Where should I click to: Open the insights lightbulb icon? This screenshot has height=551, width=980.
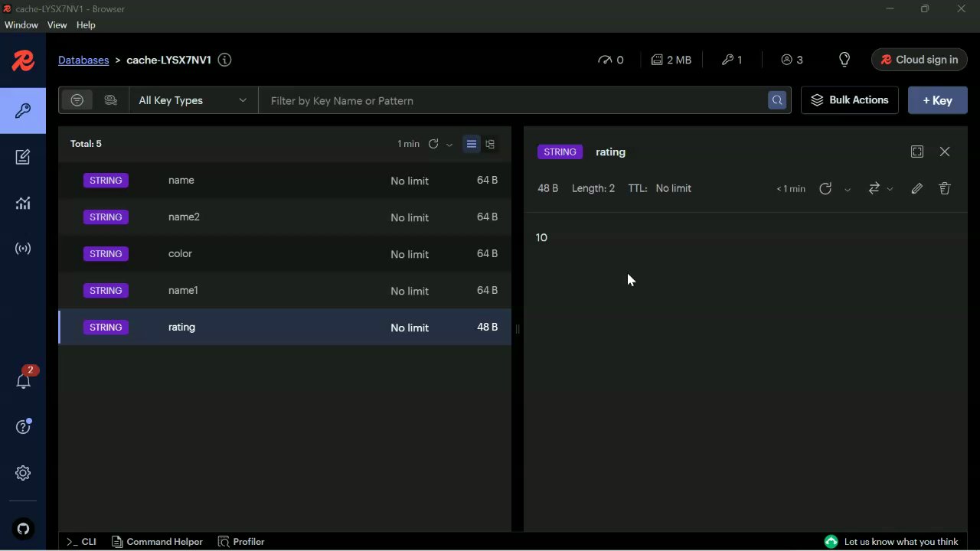844,60
